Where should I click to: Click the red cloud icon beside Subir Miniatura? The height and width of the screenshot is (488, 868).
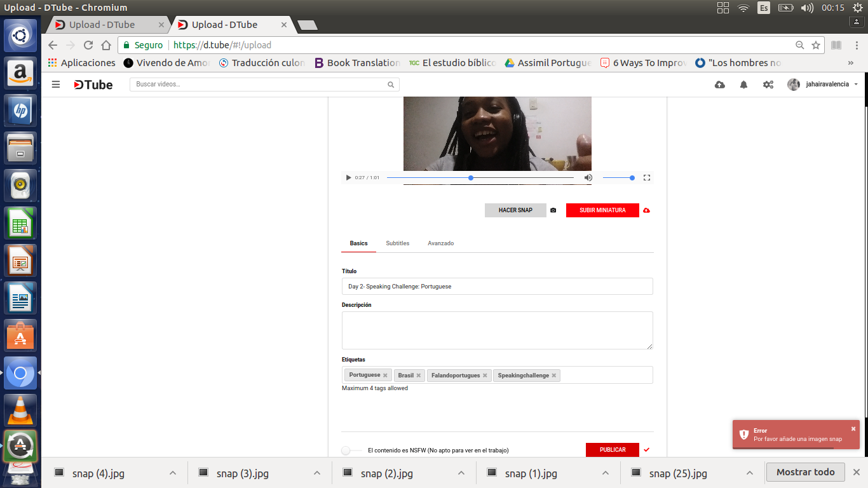point(646,210)
